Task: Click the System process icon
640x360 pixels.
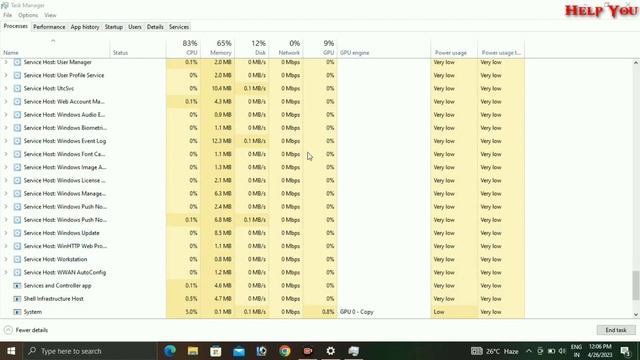Action: coord(17,312)
